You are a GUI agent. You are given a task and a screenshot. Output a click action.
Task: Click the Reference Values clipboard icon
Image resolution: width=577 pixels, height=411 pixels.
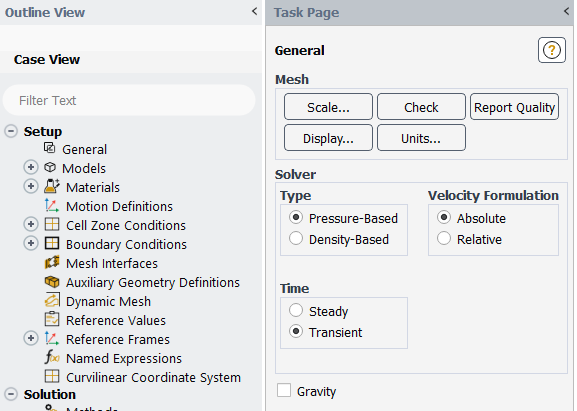(x=52, y=319)
